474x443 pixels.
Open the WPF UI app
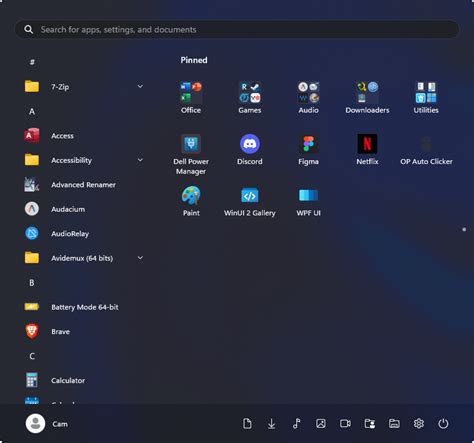point(308,201)
